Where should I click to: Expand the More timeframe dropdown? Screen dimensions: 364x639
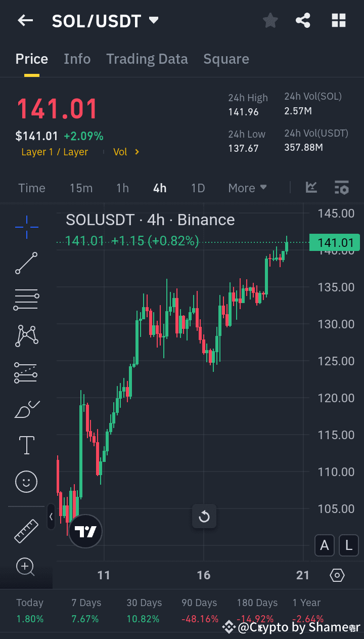pyautogui.click(x=247, y=188)
